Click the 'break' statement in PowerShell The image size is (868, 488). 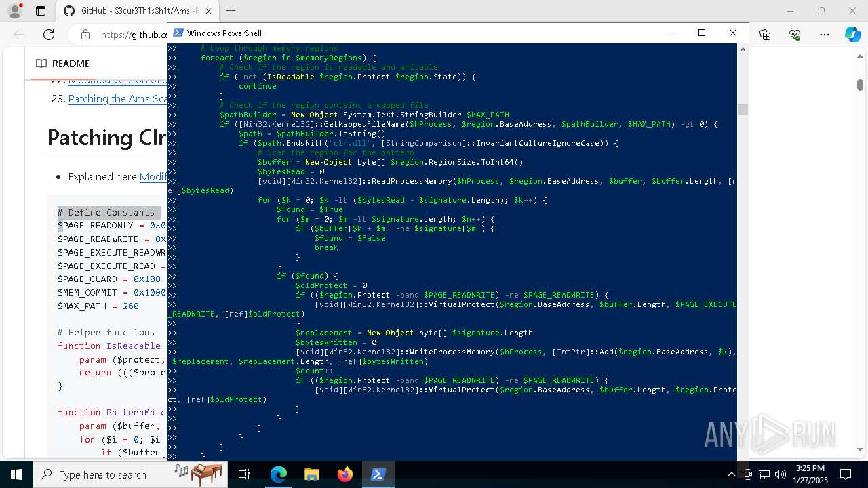click(x=326, y=247)
